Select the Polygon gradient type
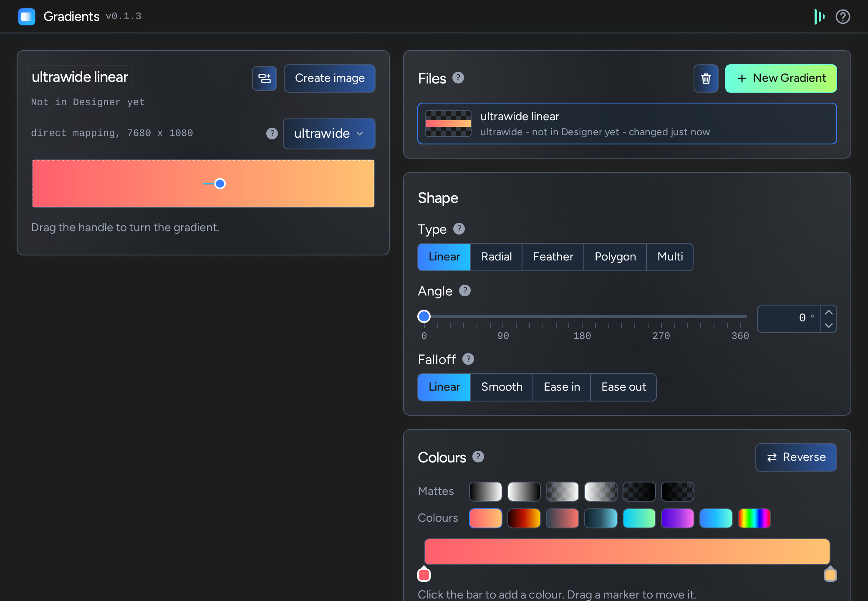 pos(615,257)
